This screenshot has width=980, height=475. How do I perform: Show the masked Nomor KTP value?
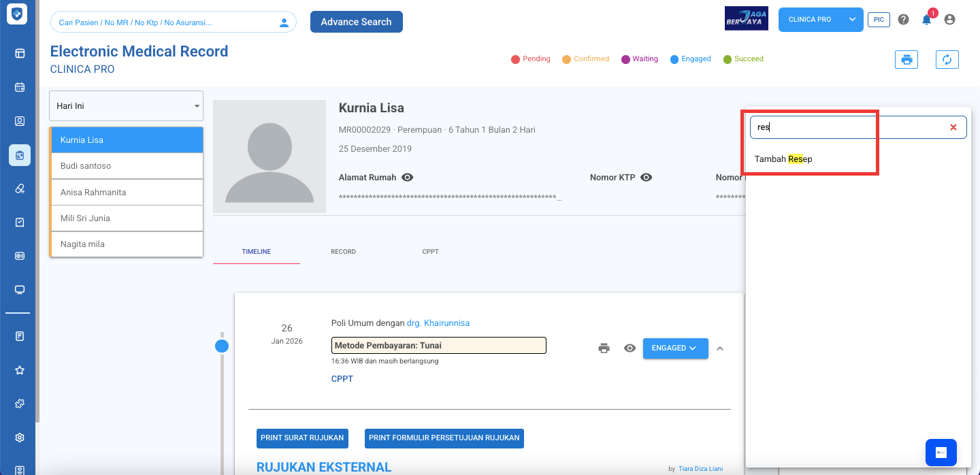(x=647, y=178)
